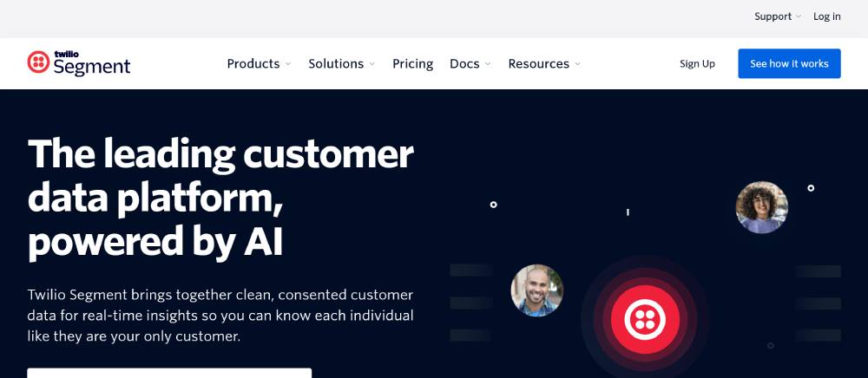
Task: Open the Support menu chevron
Action: tap(799, 17)
